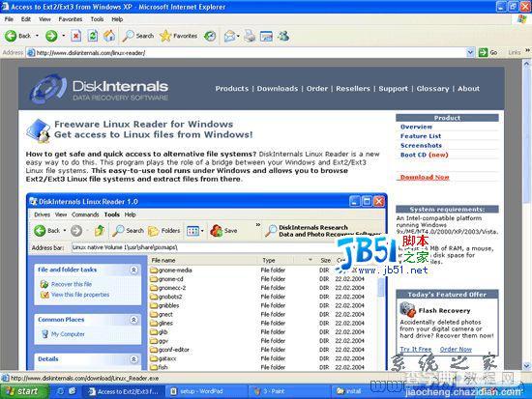Click the Mail envelope toolbar icon

pos(229,36)
